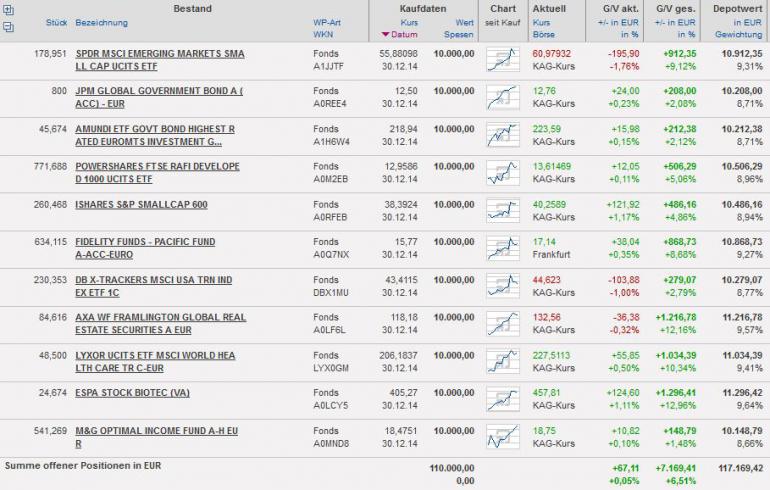Sort table by Bezeichnung column header
This screenshot has height=490, width=770.
[101, 23]
